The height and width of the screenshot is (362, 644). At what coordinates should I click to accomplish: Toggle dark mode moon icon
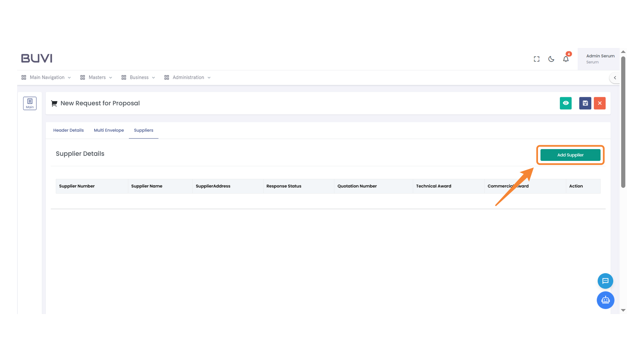tap(551, 59)
